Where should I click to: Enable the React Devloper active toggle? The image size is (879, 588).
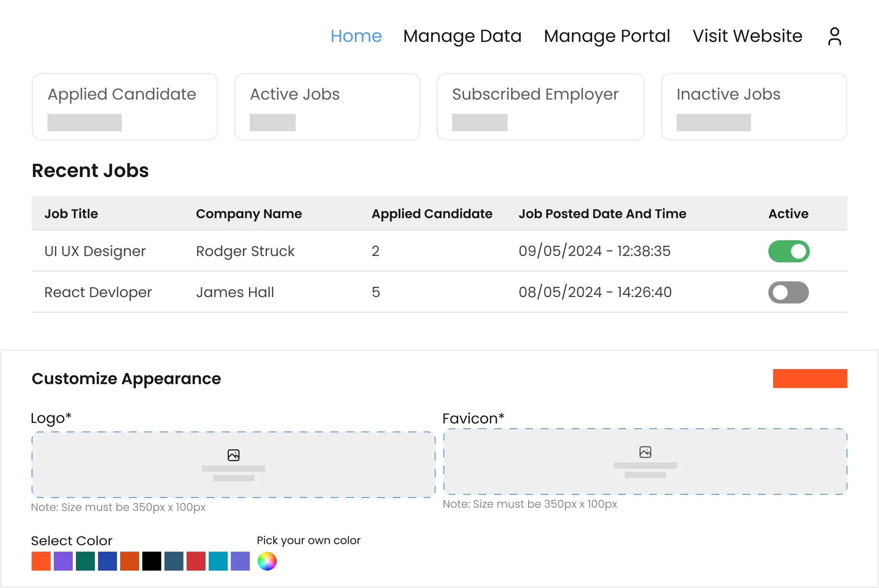tap(788, 292)
